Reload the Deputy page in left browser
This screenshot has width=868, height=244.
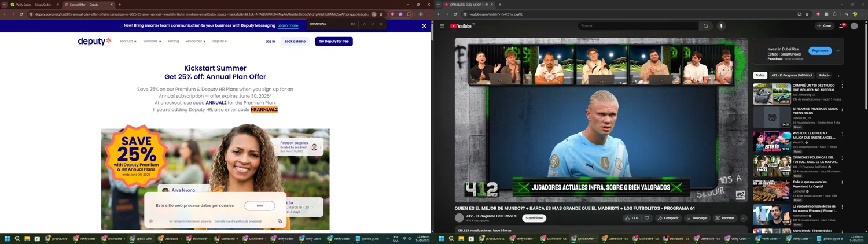[x=21, y=14]
